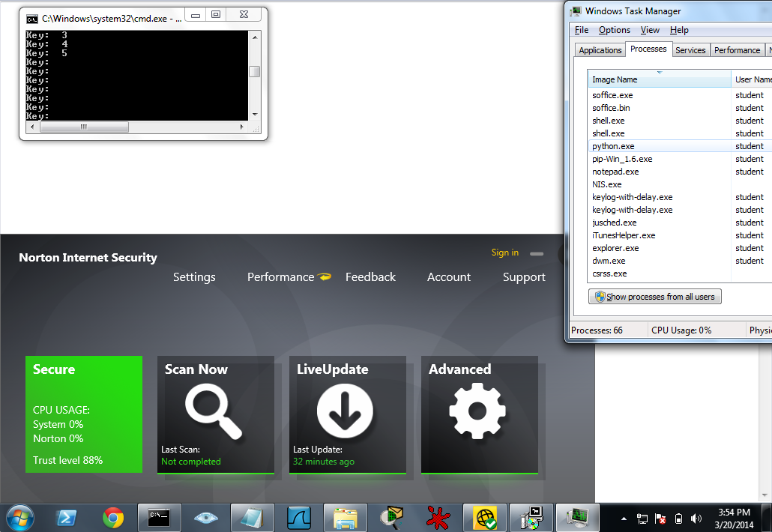Image resolution: width=772 pixels, height=532 pixels.
Task: Show hidden system tray icons arrow
Action: tap(624, 518)
